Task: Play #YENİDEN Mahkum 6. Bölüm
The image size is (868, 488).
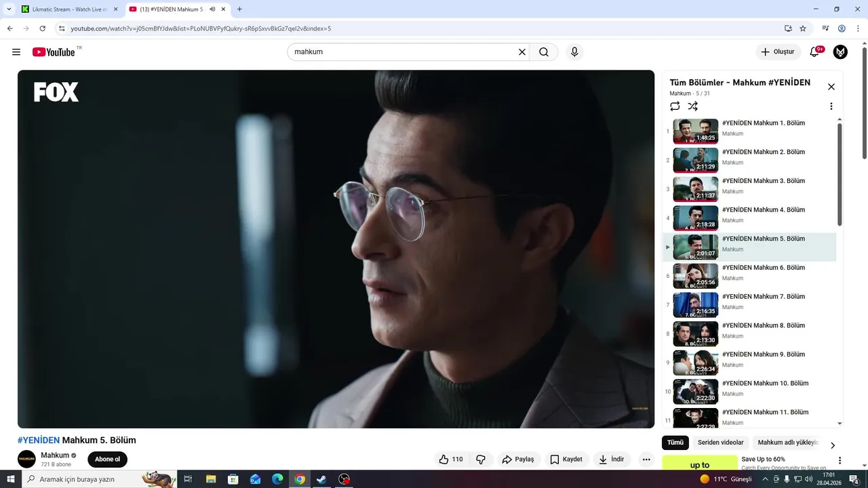Action: point(749,276)
